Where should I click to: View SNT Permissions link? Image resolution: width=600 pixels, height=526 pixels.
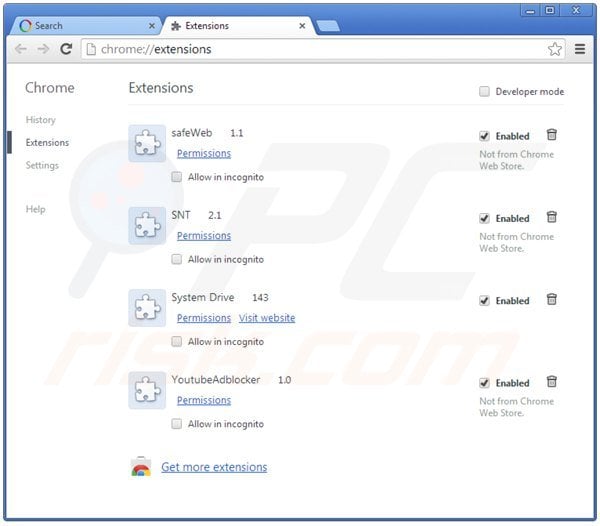click(x=204, y=236)
